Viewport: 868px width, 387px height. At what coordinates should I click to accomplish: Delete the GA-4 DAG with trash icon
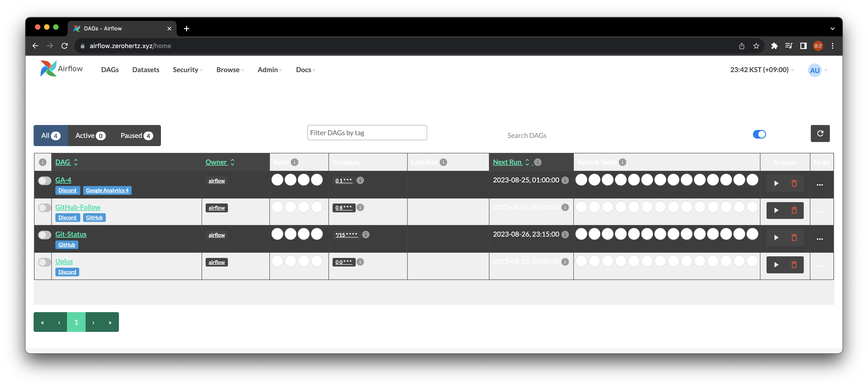(794, 184)
